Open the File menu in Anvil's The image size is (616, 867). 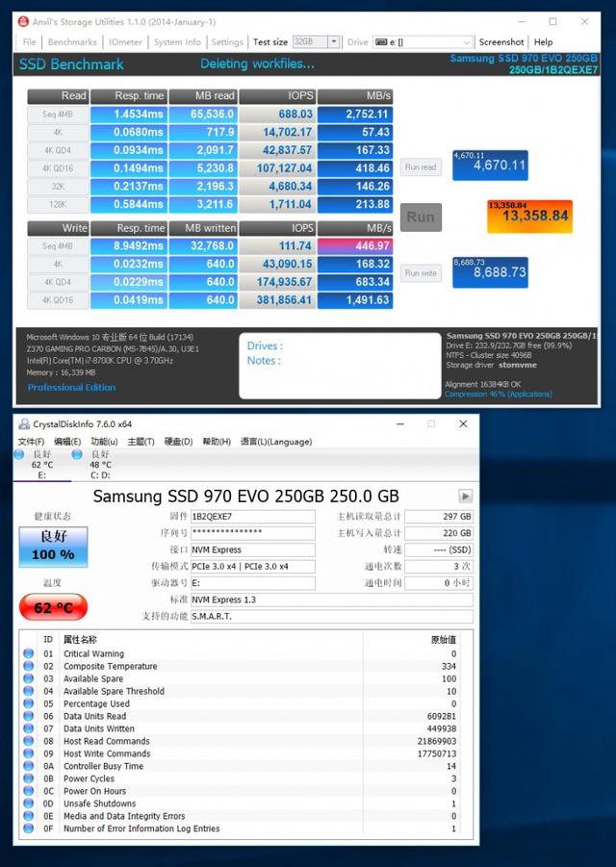29,42
